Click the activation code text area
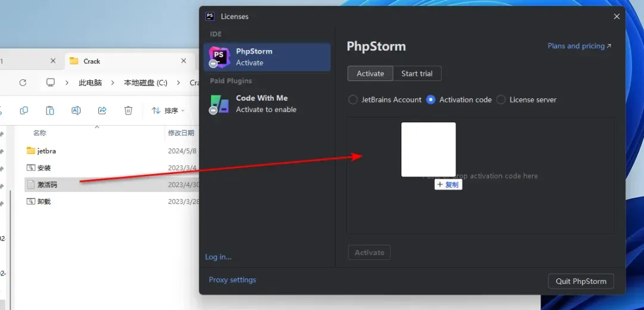This screenshot has height=310, width=644. [x=481, y=176]
